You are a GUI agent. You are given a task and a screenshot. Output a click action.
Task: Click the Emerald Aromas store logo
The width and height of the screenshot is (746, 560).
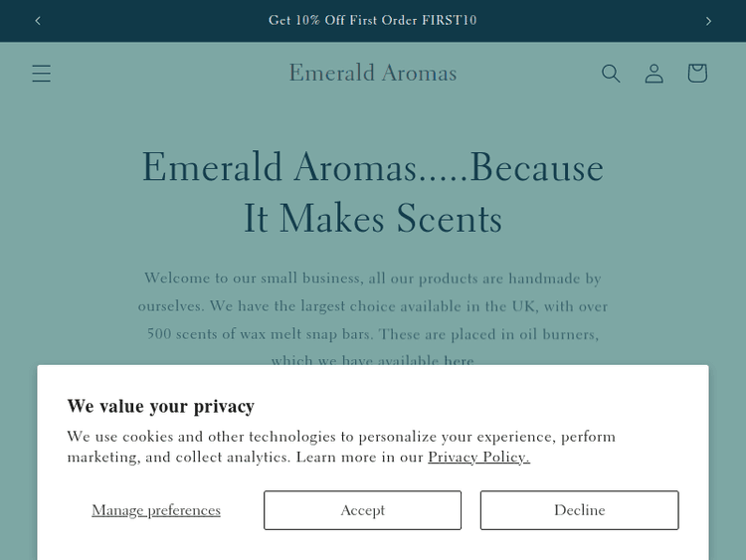(x=373, y=73)
